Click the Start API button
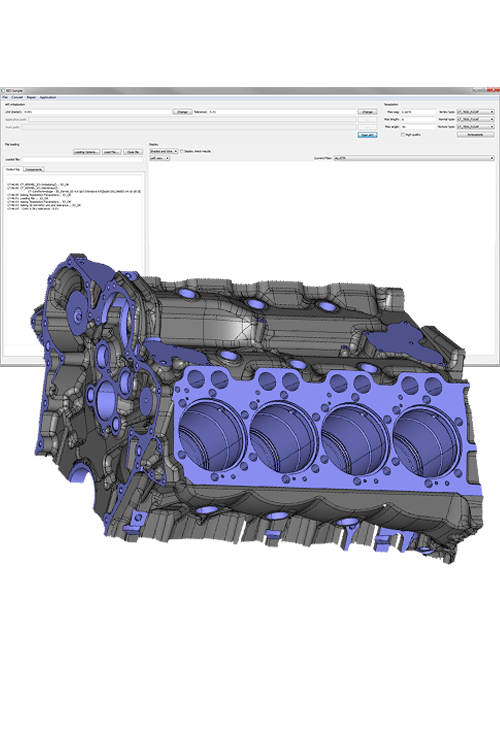The height and width of the screenshot is (733, 500). pyautogui.click(x=367, y=135)
